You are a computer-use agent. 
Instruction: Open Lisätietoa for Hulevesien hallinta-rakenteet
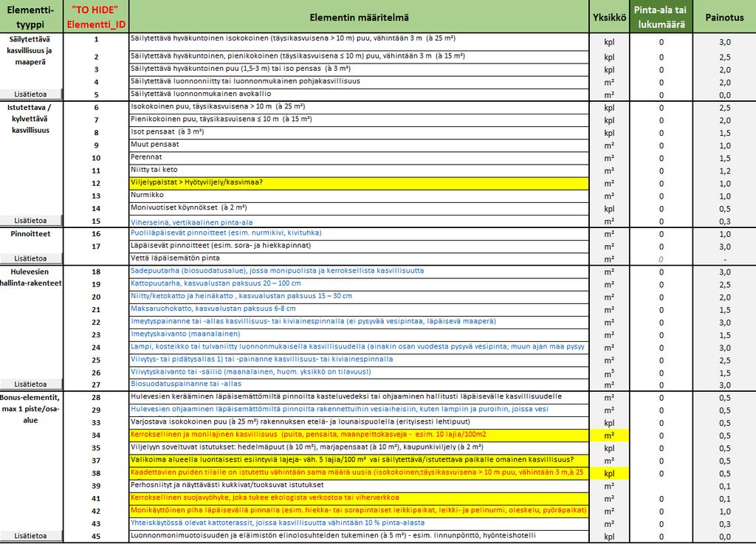click(31, 384)
